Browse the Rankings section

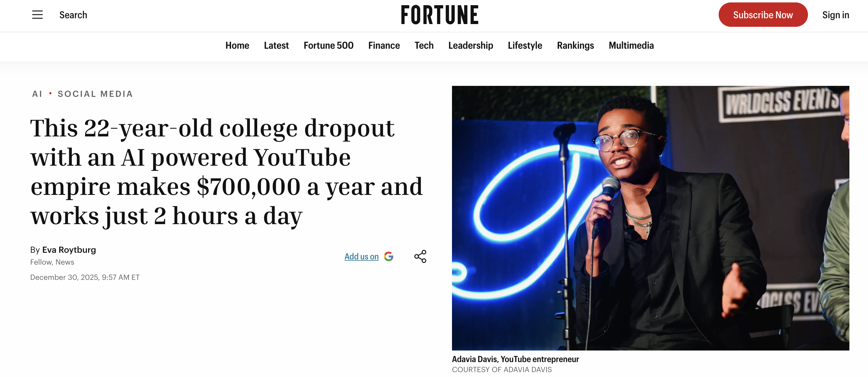click(575, 45)
